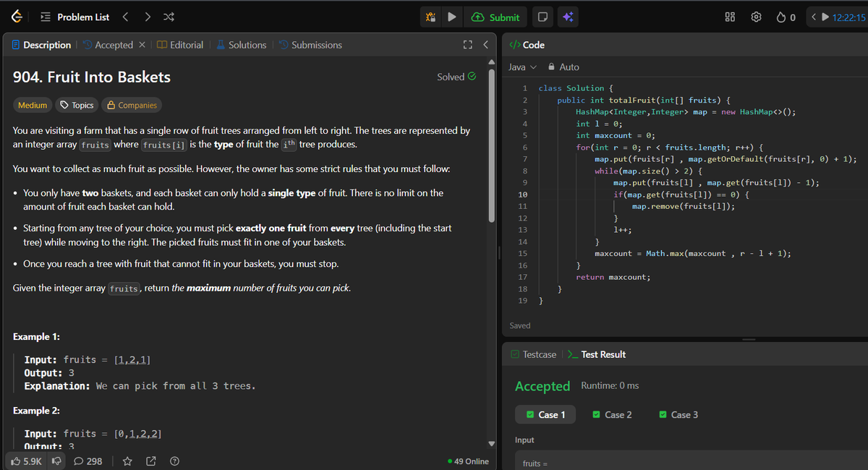This screenshot has height=470, width=868.
Task: Open the Submissions tab
Action: (x=310, y=45)
